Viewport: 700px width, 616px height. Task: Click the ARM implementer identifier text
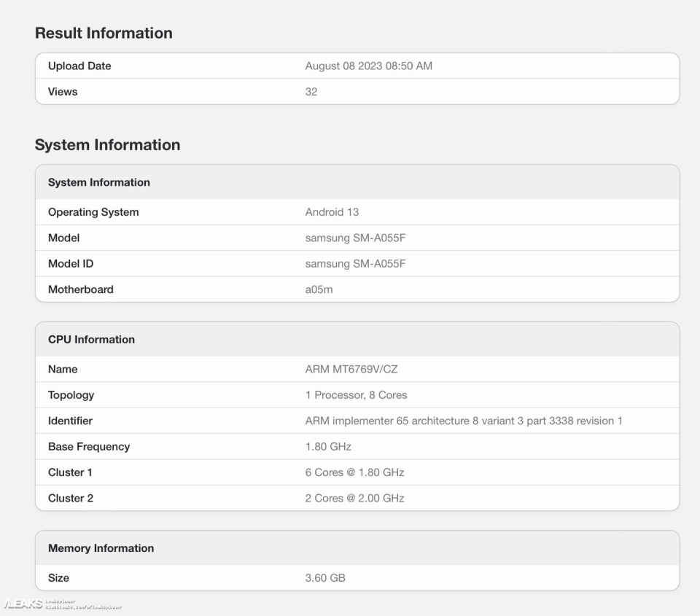(463, 421)
